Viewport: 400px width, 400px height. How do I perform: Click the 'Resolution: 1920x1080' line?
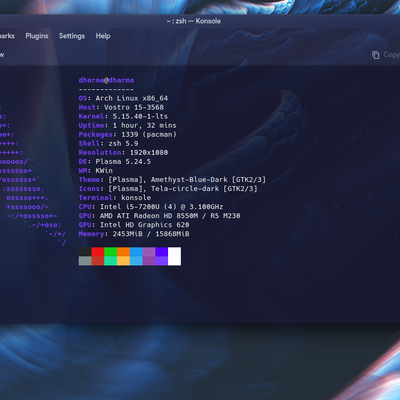(x=123, y=152)
